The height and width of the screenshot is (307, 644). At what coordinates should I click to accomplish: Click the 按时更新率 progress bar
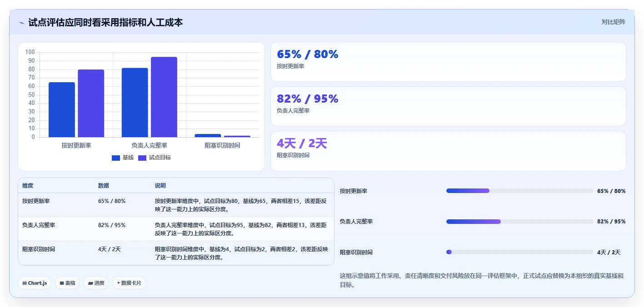(520, 191)
